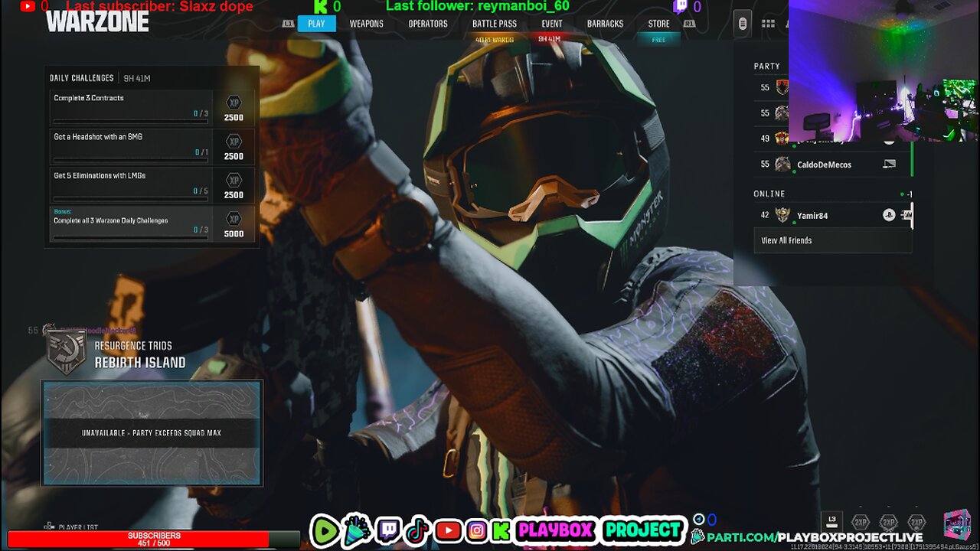The width and height of the screenshot is (980, 551).
Task: Click the Warzone logo
Action: pos(97,21)
